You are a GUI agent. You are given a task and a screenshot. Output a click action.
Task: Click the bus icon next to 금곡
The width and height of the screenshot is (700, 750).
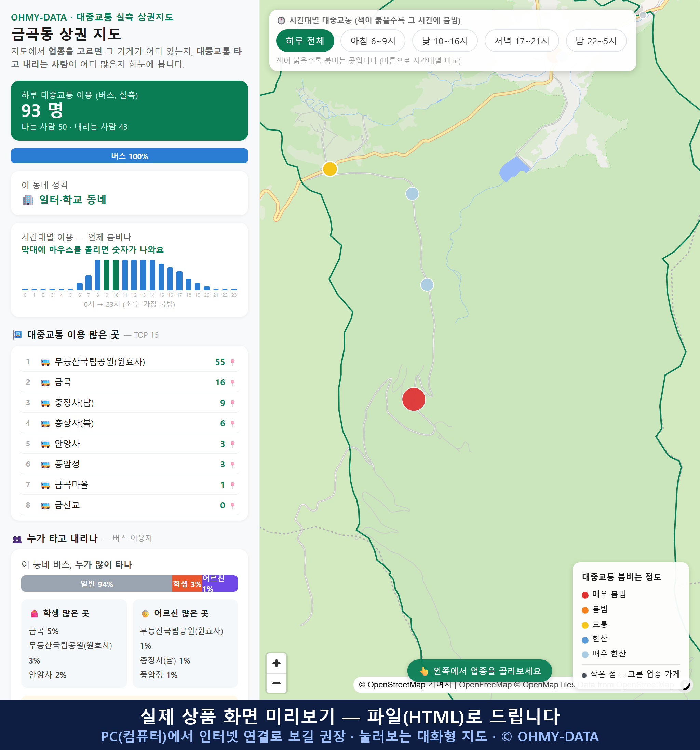[x=45, y=383]
